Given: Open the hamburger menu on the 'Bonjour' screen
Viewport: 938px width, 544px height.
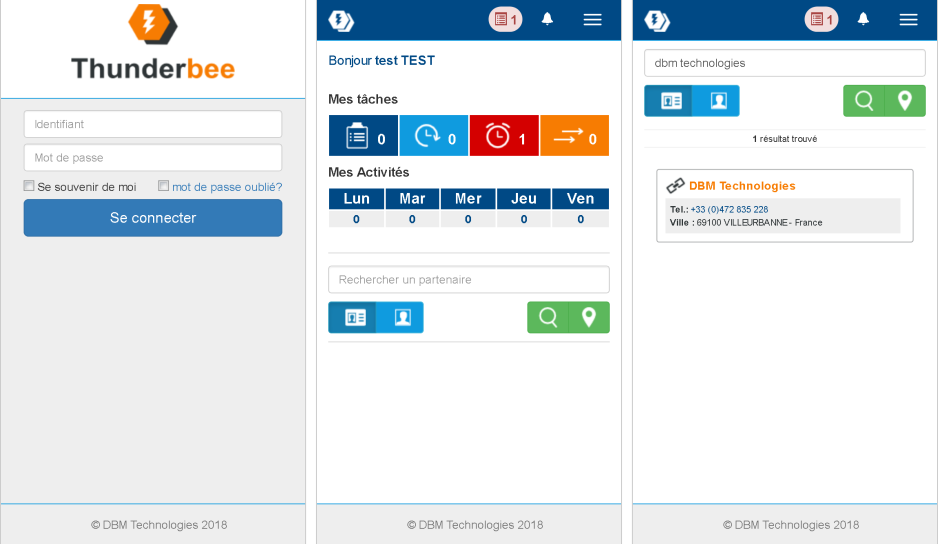Looking at the screenshot, I should point(592,19).
